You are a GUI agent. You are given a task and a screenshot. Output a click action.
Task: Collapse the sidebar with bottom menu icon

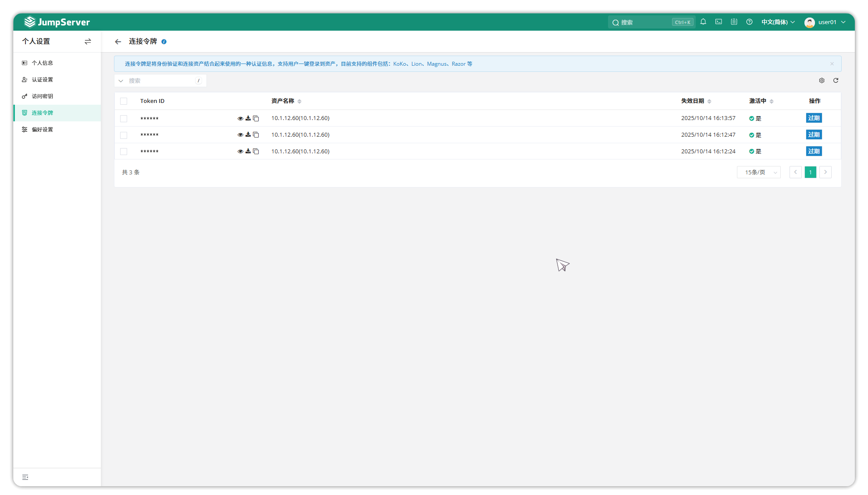25,477
